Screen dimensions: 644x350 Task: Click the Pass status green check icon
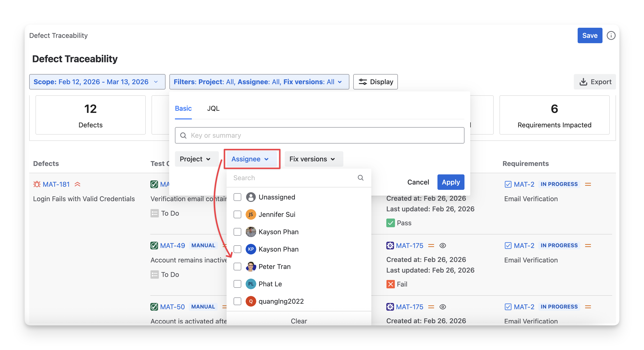tap(390, 223)
